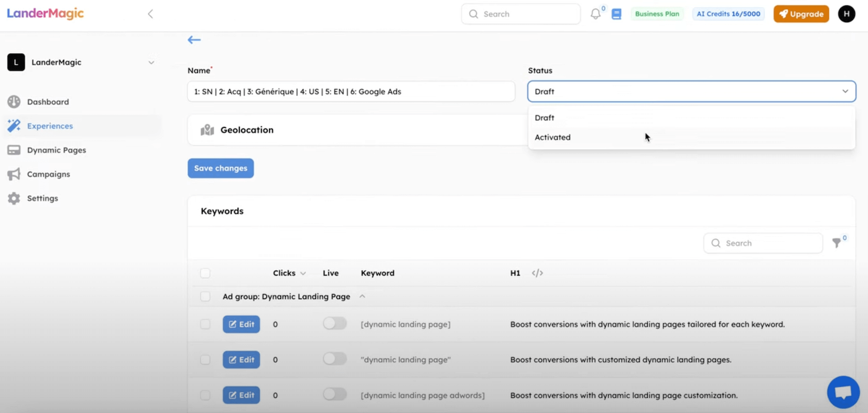Go to Dynamic Pages in the sidebar

tap(56, 150)
